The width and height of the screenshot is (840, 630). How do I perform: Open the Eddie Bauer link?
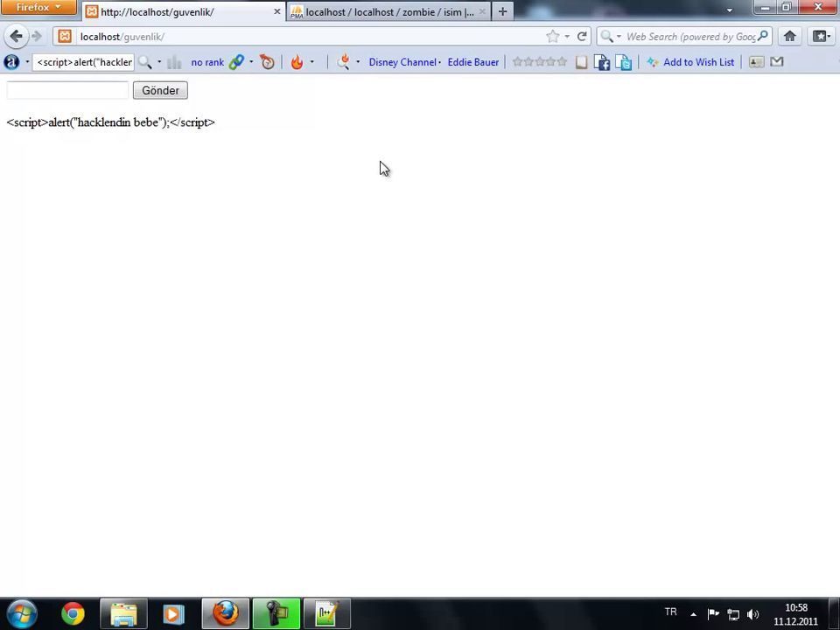(x=473, y=62)
